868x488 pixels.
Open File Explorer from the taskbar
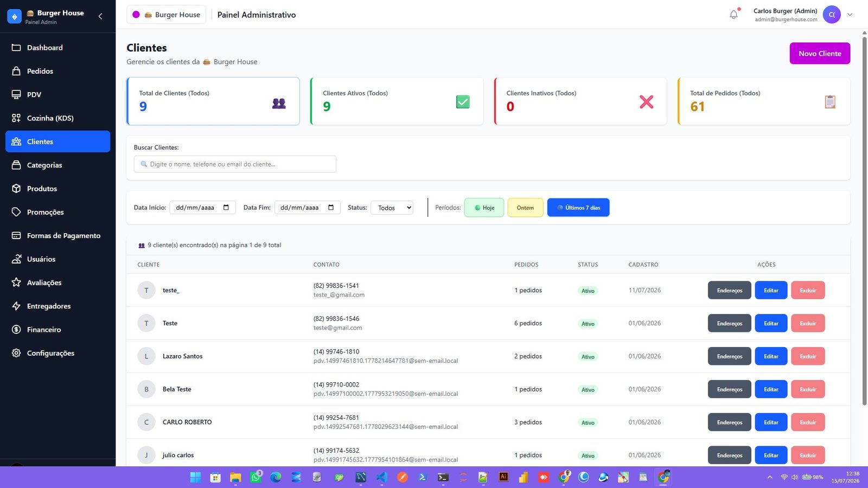235,477
